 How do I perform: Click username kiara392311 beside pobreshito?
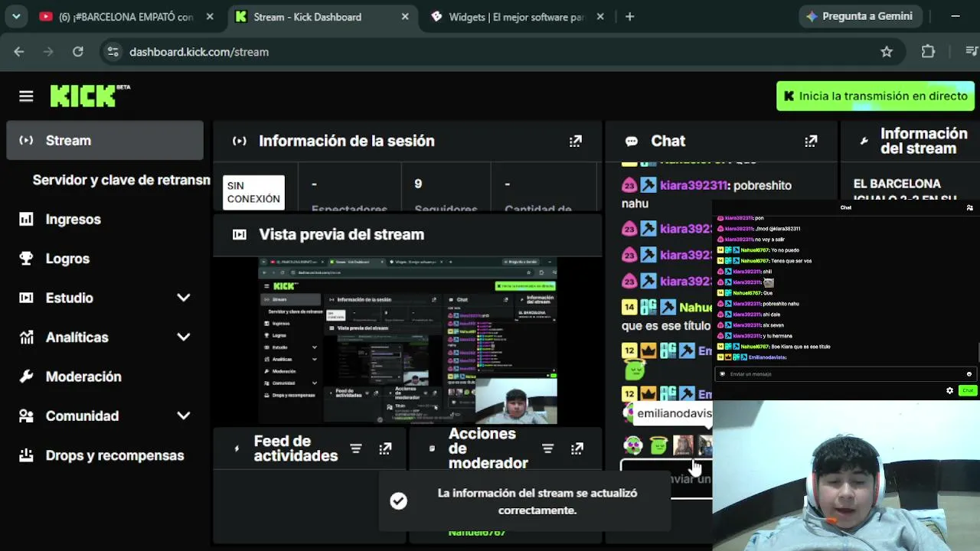(x=693, y=185)
